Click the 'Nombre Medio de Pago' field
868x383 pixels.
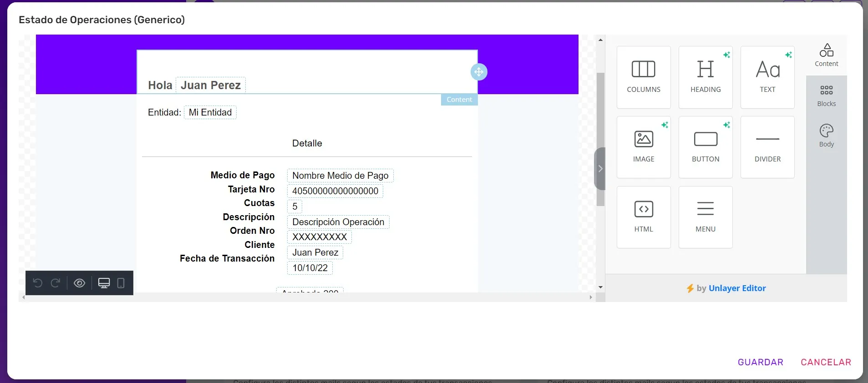[340, 176]
